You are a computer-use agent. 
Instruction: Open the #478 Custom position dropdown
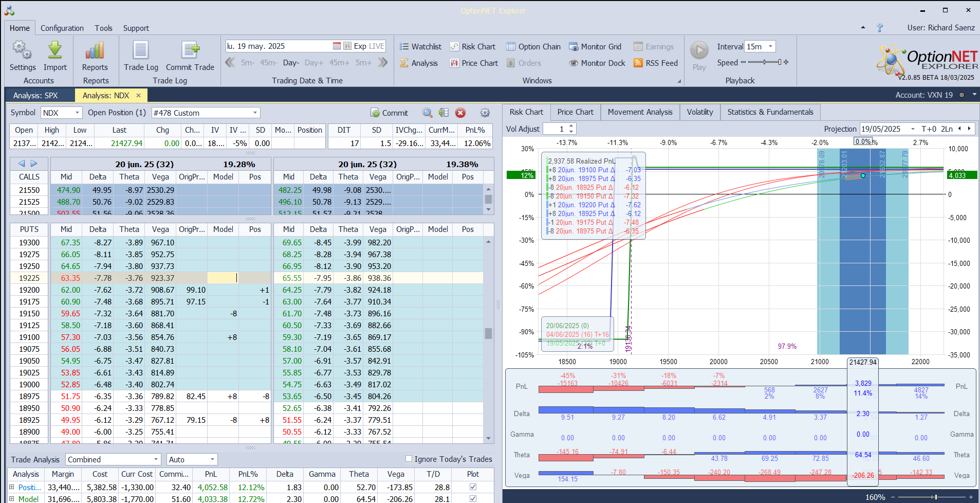coord(255,113)
